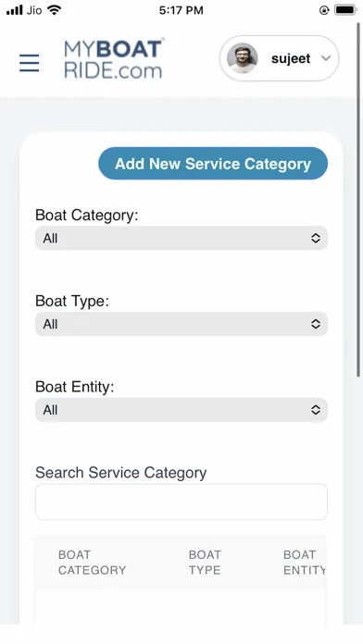Screen dimensions: 363x644
Task: Click the sujeet profile avatar photo
Action: coord(242,58)
